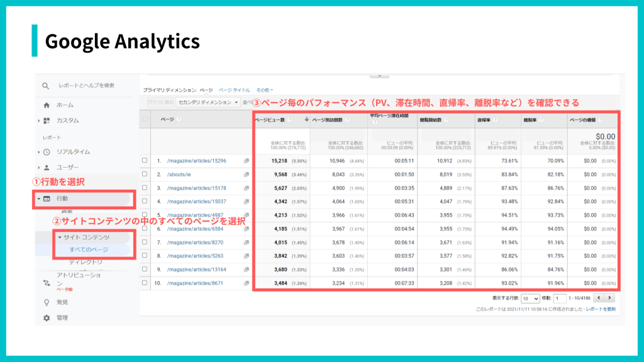Open /magazine/articles/13164 external-link icon
The height and width of the screenshot is (362, 644).
pos(247,270)
